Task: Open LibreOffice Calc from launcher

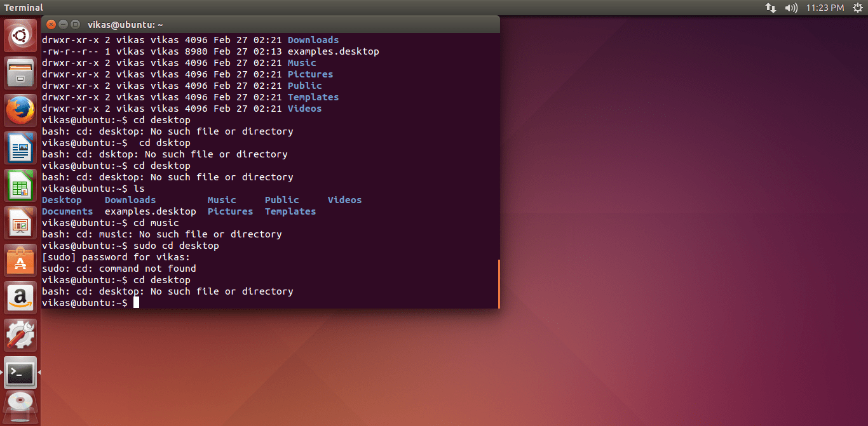Action: pos(21,185)
